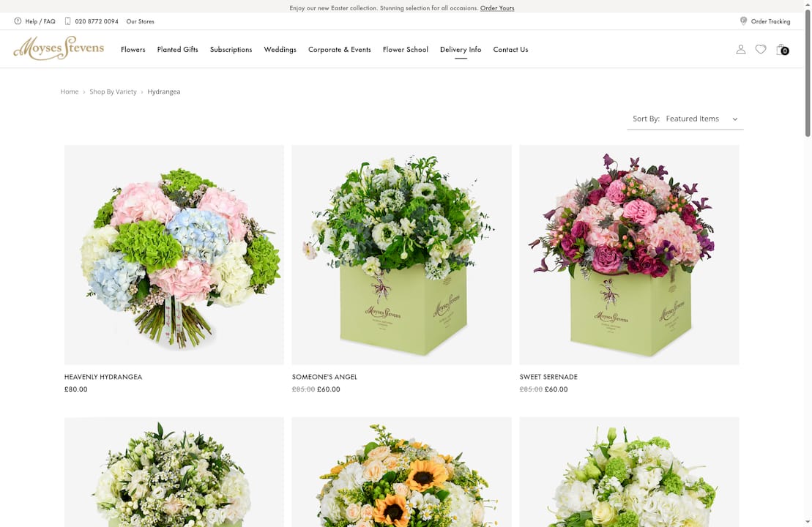Go to Home via breadcrumb
The width and height of the screenshot is (812, 527).
[x=70, y=91]
